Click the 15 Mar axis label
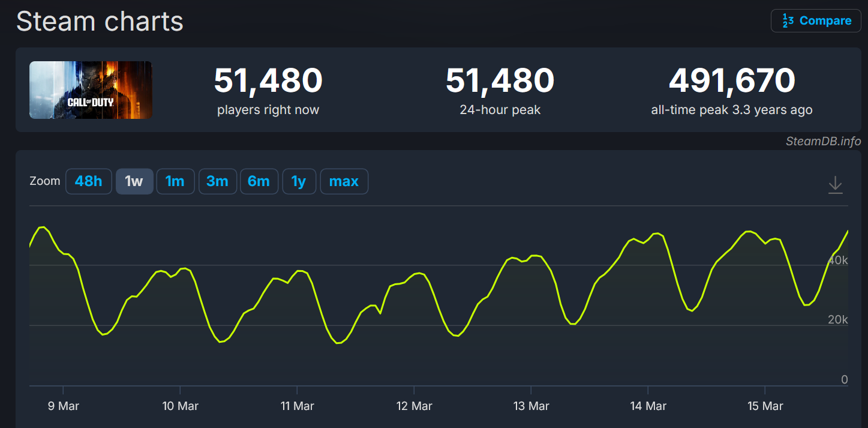 tap(765, 406)
